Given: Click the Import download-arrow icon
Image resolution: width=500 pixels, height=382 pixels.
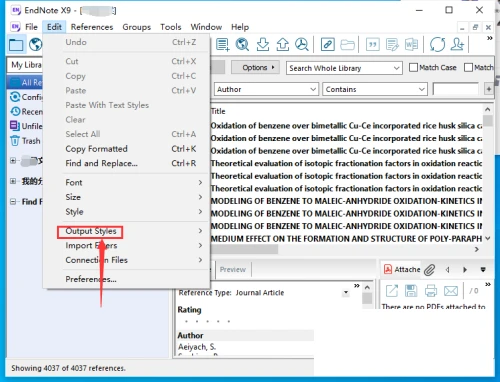Looking at the screenshot, I should coord(263,44).
